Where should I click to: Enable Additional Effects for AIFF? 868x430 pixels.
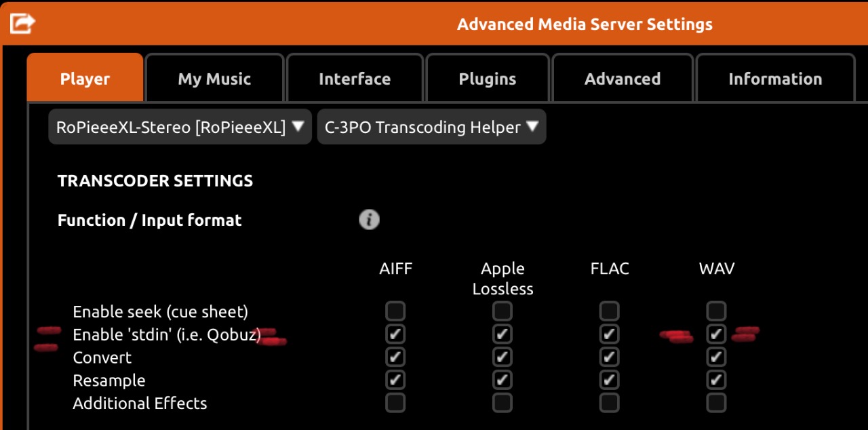click(395, 403)
